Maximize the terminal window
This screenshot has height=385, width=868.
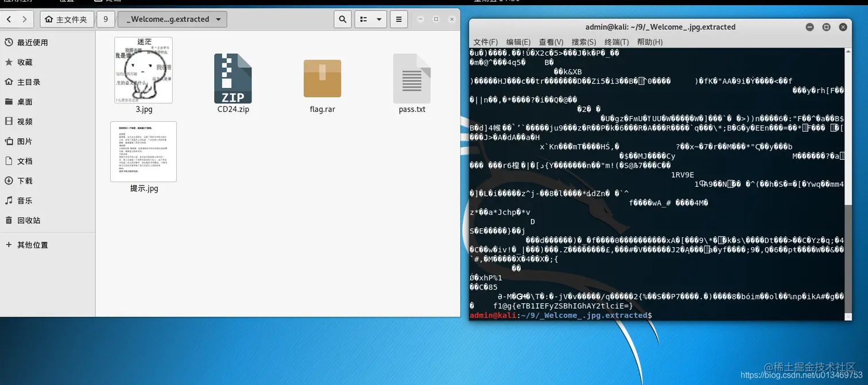[x=826, y=27]
